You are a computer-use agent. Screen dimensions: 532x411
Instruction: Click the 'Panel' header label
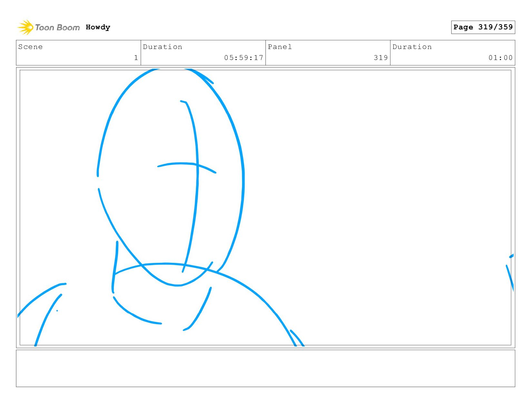coord(280,47)
